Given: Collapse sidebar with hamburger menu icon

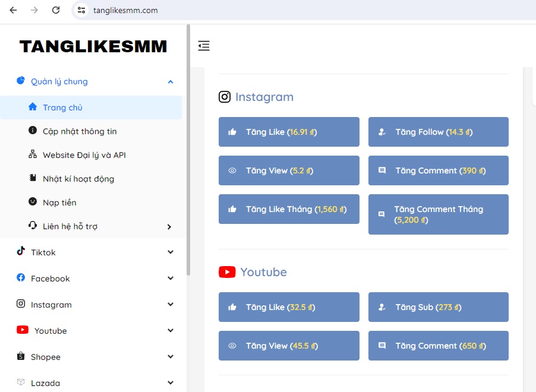Looking at the screenshot, I should pyautogui.click(x=204, y=46).
